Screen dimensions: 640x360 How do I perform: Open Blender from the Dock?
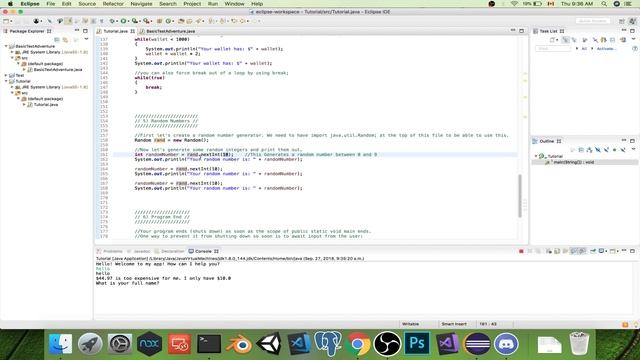[x=239, y=344]
